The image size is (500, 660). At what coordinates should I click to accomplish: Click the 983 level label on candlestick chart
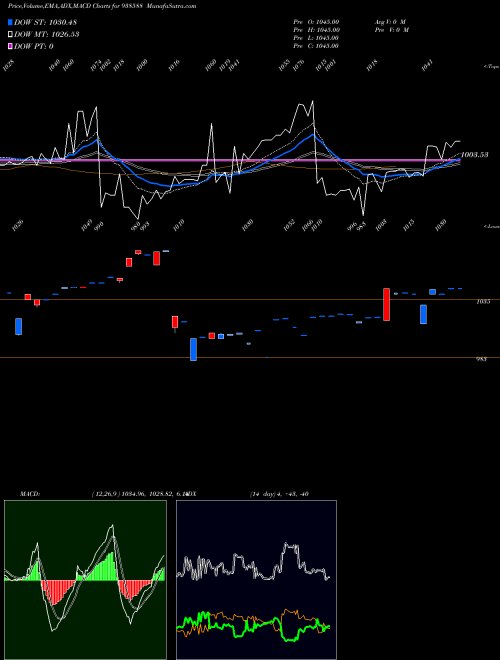481,359
